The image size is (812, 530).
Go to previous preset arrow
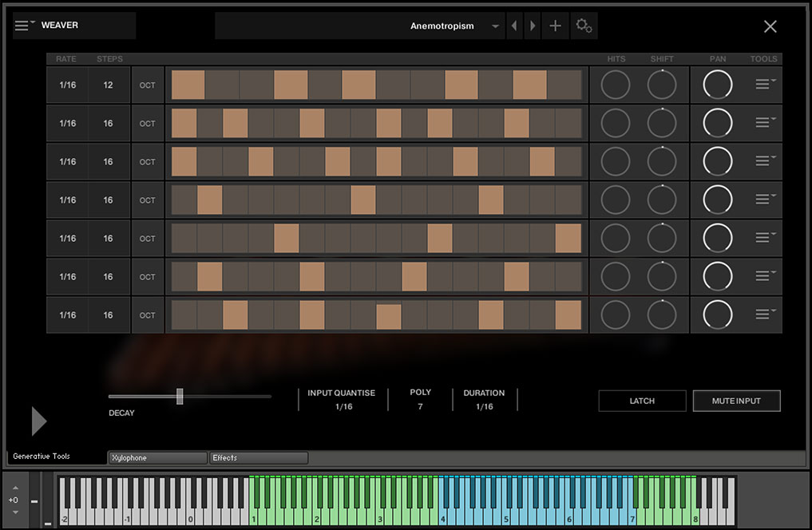point(514,26)
